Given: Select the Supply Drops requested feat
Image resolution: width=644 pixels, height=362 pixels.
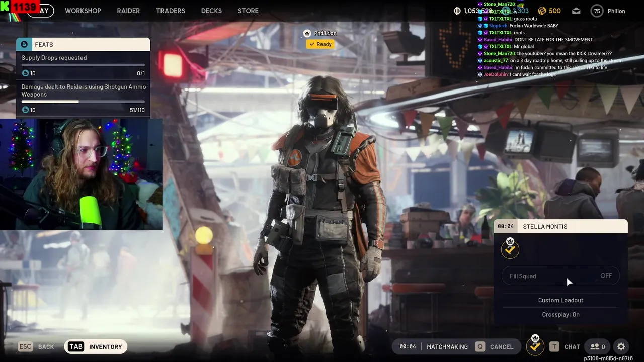Looking at the screenshot, I should click(83, 65).
